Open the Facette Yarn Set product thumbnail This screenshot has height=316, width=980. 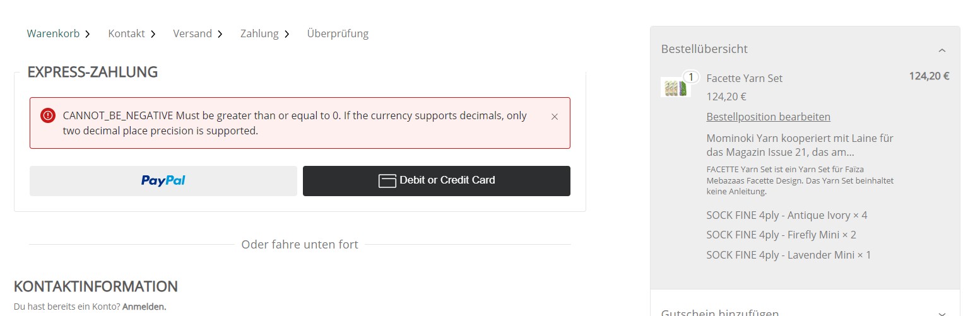pos(674,88)
